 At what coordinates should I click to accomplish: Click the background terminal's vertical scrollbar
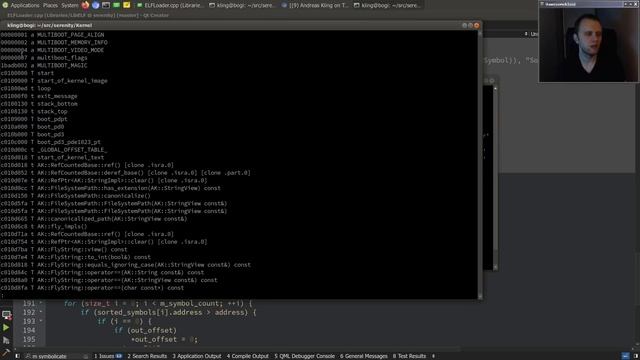pos(495,177)
